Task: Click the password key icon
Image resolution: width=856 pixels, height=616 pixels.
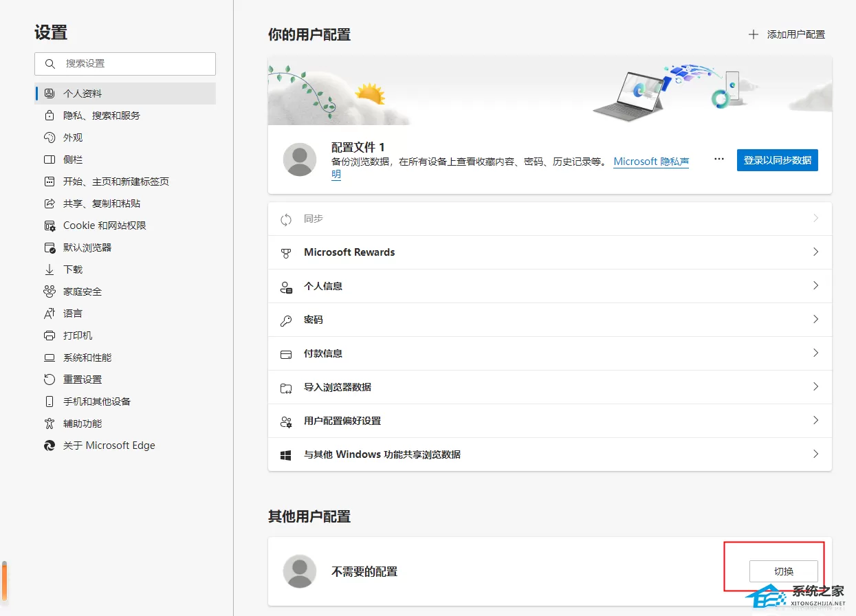Action: pyautogui.click(x=286, y=320)
